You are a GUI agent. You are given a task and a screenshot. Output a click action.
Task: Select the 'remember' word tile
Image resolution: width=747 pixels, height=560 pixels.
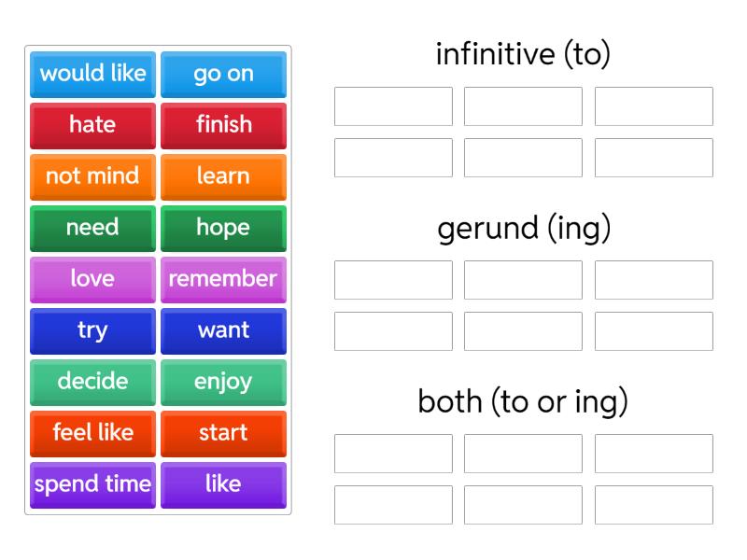click(223, 279)
